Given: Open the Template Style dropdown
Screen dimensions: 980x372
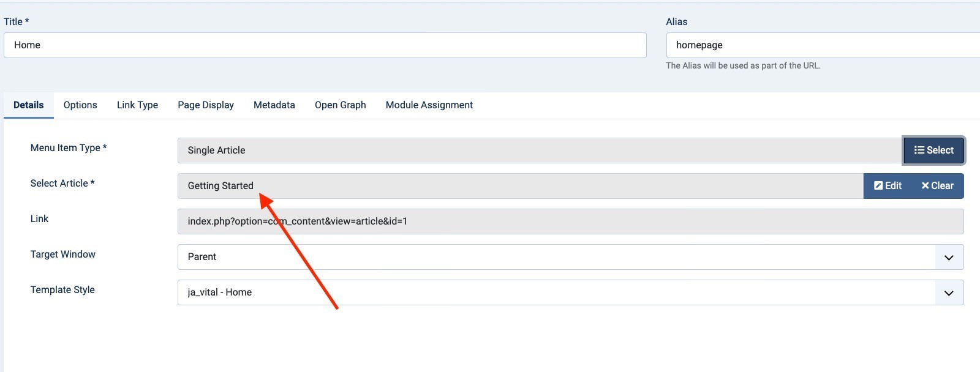Looking at the screenshot, I should pyautogui.click(x=570, y=292).
